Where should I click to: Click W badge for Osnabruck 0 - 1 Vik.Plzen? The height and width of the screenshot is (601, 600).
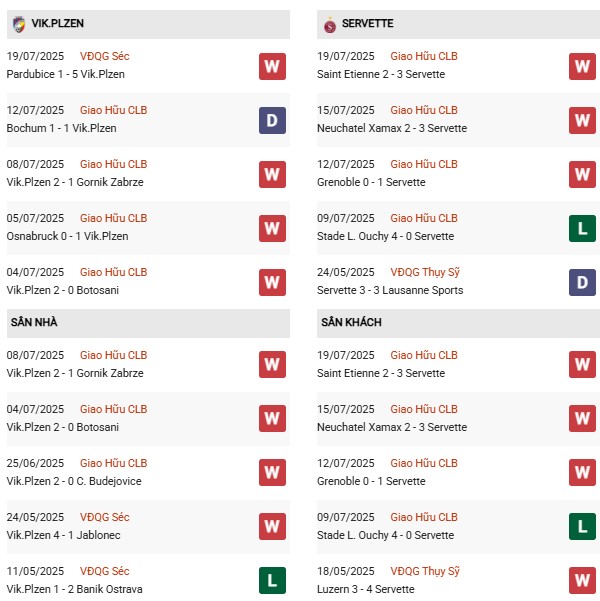pyautogui.click(x=272, y=228)
